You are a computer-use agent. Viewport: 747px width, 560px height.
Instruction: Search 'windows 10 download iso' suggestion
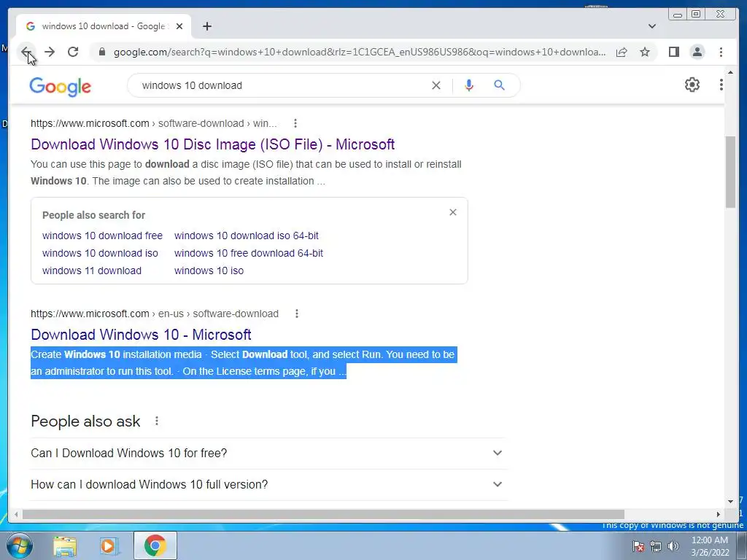[x=100, y=253]
